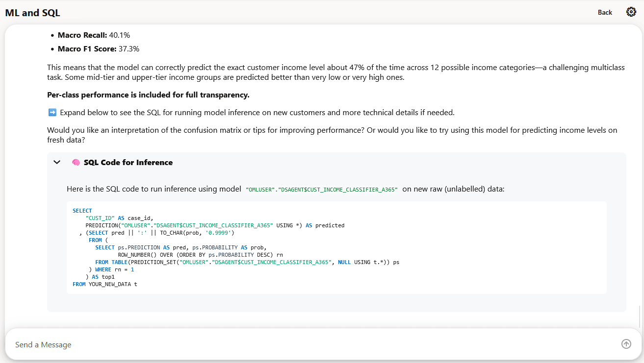644x363 pixels.
Task: Click the paragraph starting 'This means that the model'
Action: [x=336, y=72]
